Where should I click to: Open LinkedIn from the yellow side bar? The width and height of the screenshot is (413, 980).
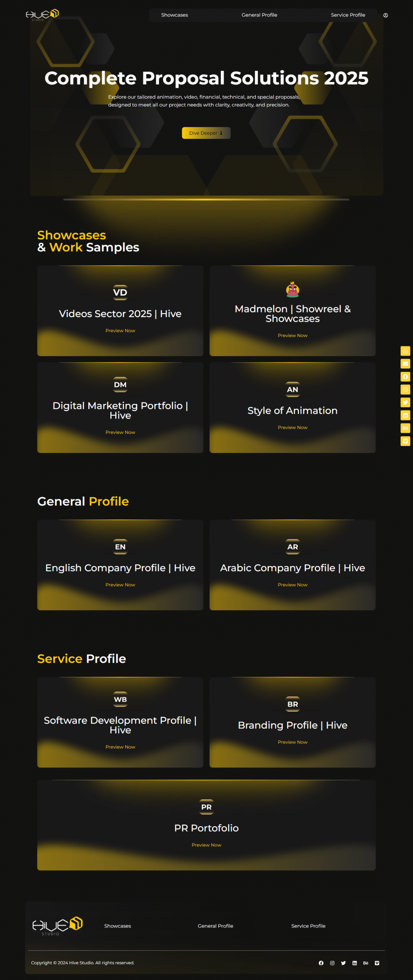click(x=405, y=415)
